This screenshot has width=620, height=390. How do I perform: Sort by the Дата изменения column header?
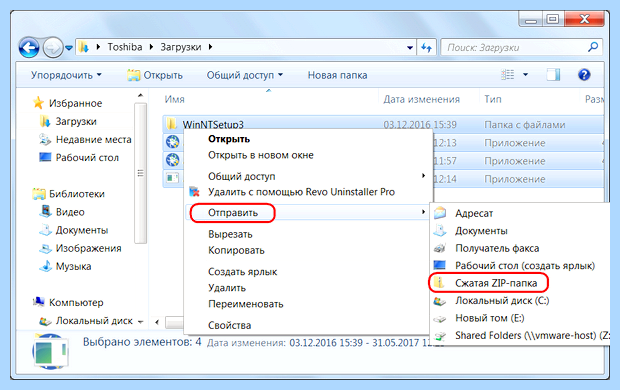[x=421, y=99]
